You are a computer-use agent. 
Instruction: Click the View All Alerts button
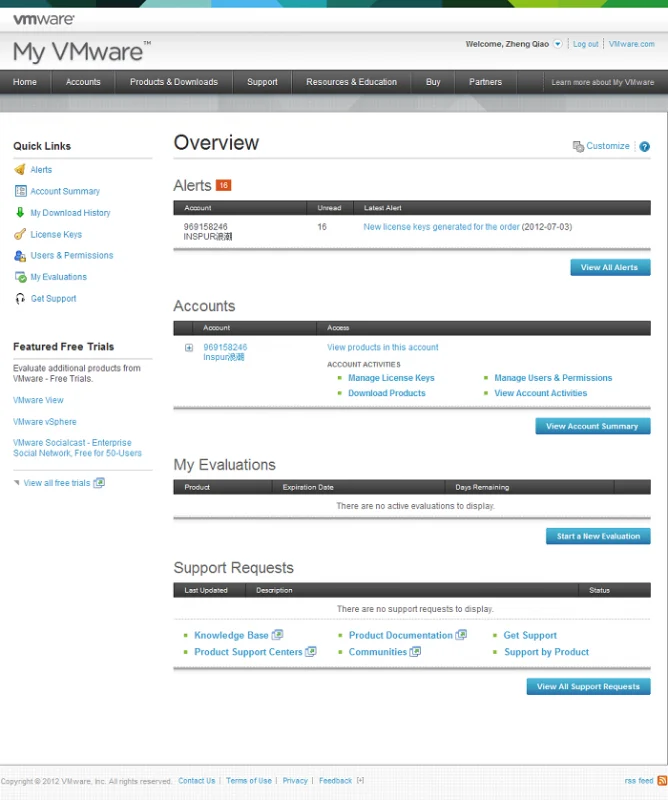610,267
